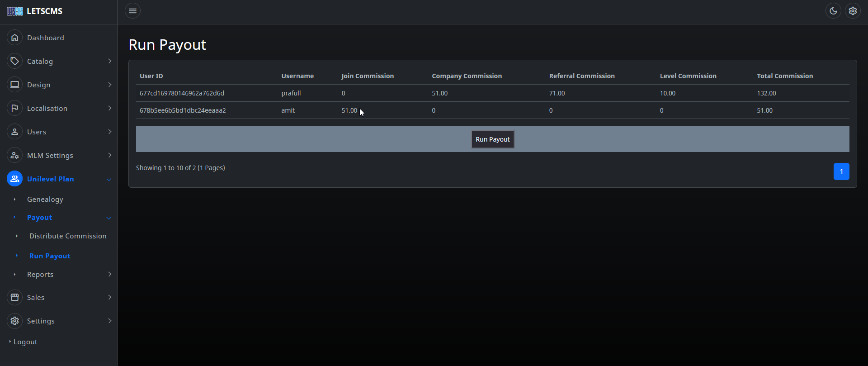Open Distribute Commission menu item
Screen dimensions: 868x366
[x=68, y=236]
